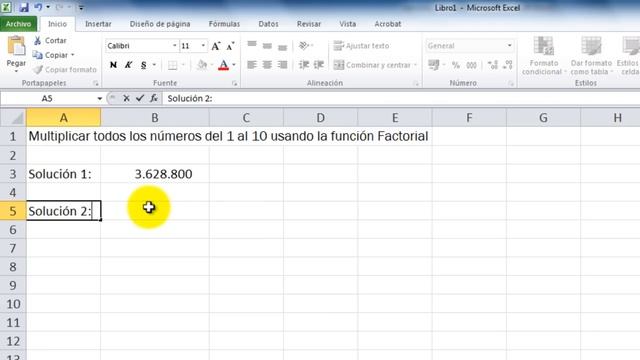Open the undo history dropdown arrow
Image resolution: width=640 pixels, height=360 pixels.
[x=48, y=7]
